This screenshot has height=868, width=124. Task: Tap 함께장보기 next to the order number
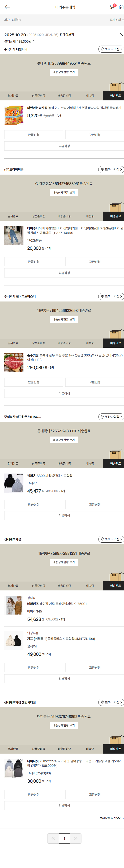(x=67, y=34)
